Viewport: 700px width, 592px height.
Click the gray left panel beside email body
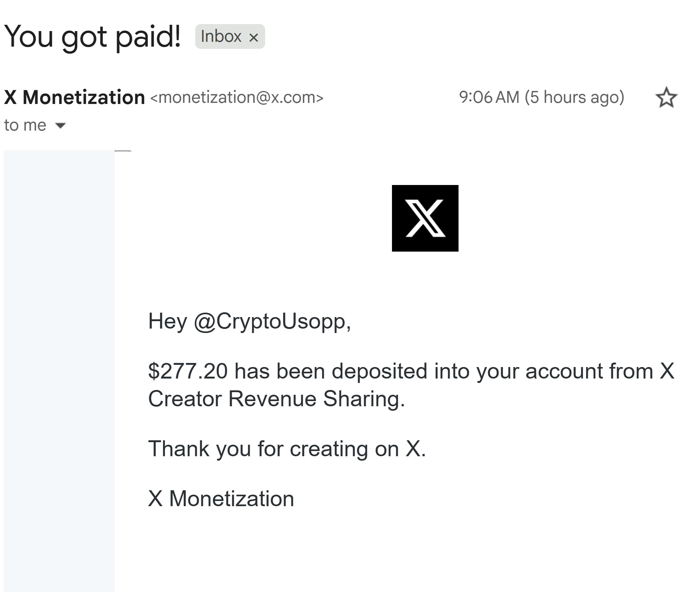pos(59,370)
